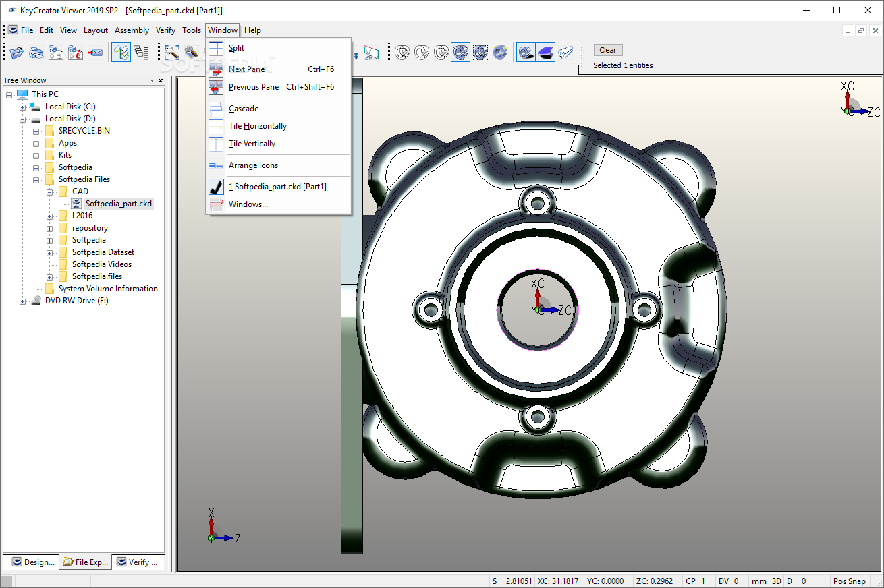Click the scissors section-cut toolbar icon

(371, 52)
